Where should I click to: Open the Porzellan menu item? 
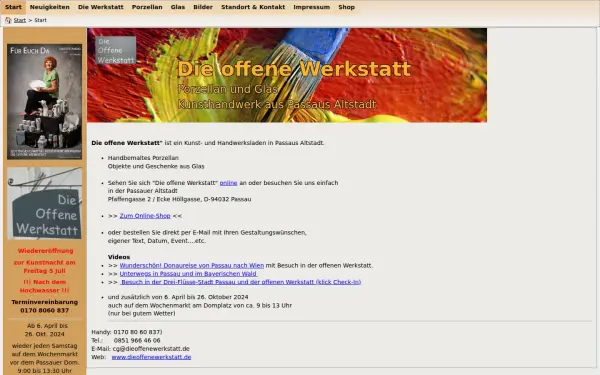tap(147, 7)
